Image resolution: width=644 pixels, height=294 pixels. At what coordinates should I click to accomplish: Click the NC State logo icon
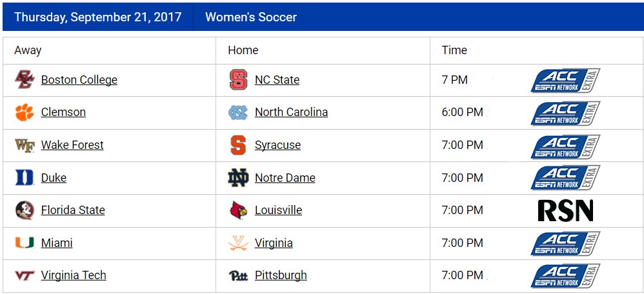pos(238,80)
